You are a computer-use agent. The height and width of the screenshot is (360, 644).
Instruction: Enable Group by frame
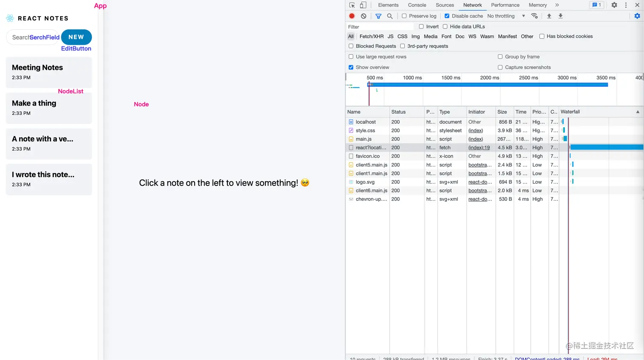coord(500,57)
